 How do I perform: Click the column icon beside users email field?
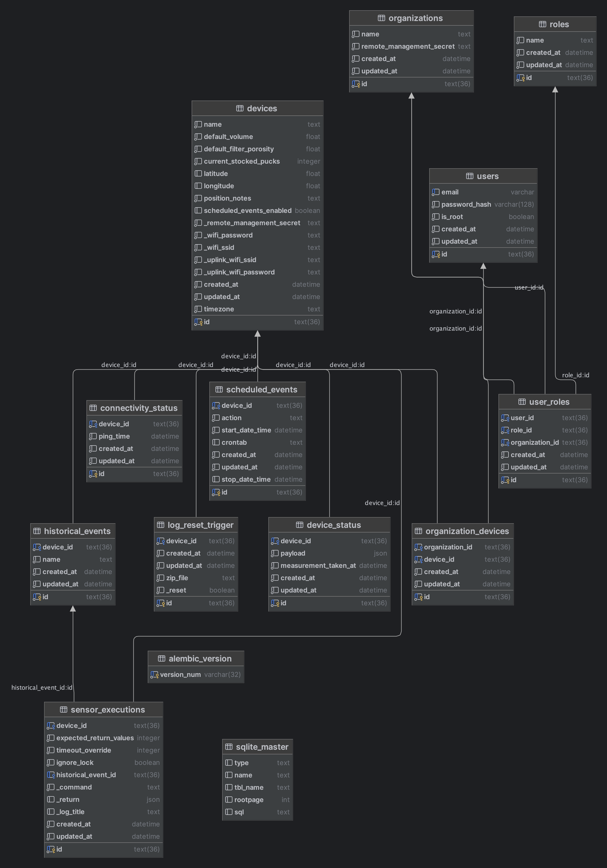[x=435, y=192]
